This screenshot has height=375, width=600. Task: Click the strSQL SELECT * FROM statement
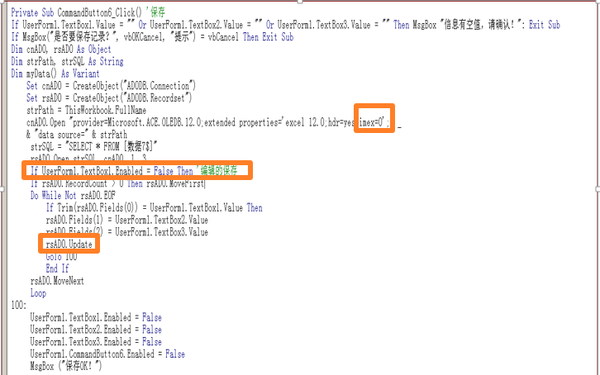pos(94,147)
